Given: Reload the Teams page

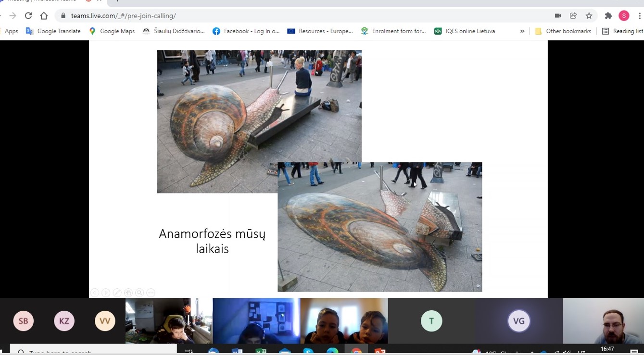Looking at the screenshot, I should click(x=28, y=16).
